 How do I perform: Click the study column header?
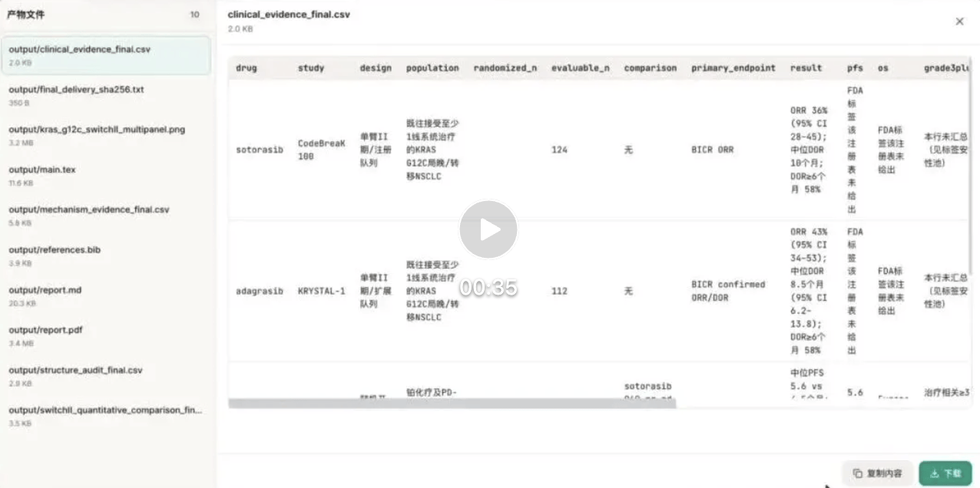311,68
